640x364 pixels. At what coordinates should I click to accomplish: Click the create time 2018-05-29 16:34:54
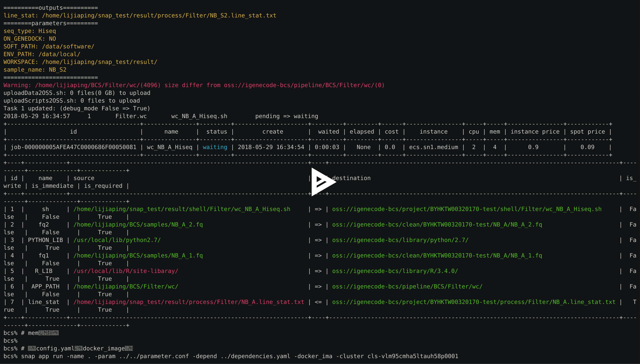[x=271, y=147]
